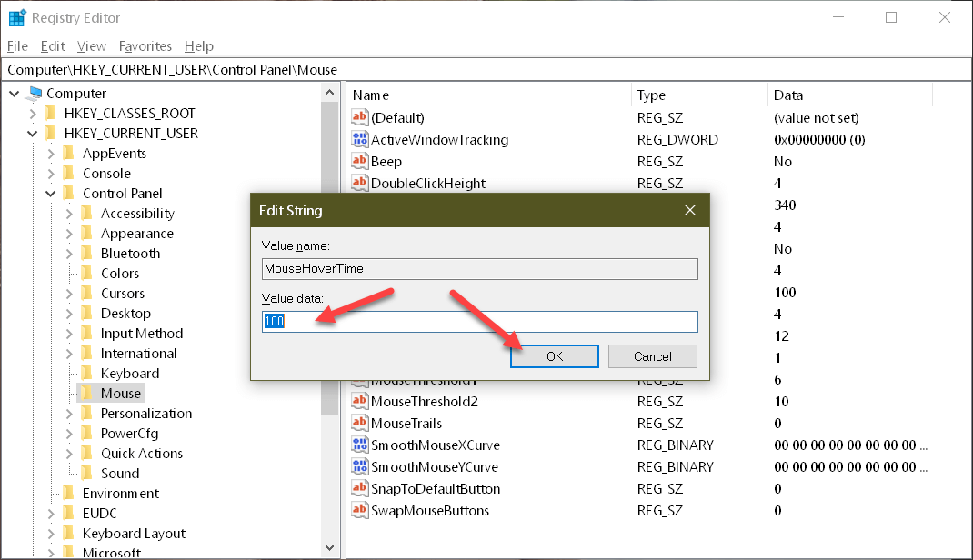Collapse the HKEY_CURRENT_USER key

(32, 134)
